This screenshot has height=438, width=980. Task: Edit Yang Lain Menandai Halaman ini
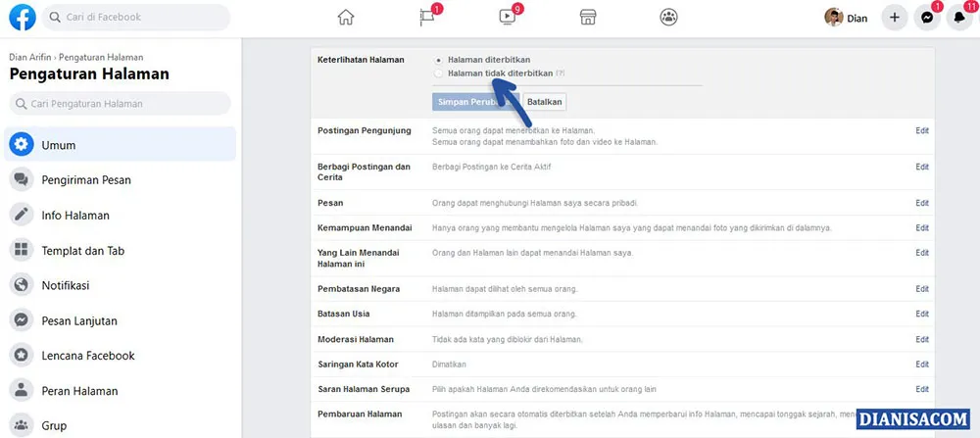point(922,253)
